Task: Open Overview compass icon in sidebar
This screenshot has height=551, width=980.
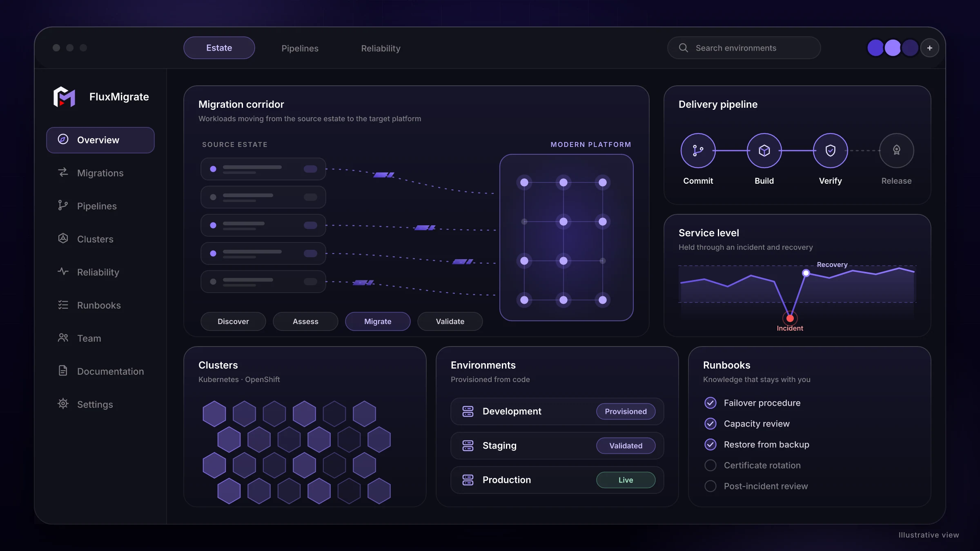Action: click(x=63, y=140)
